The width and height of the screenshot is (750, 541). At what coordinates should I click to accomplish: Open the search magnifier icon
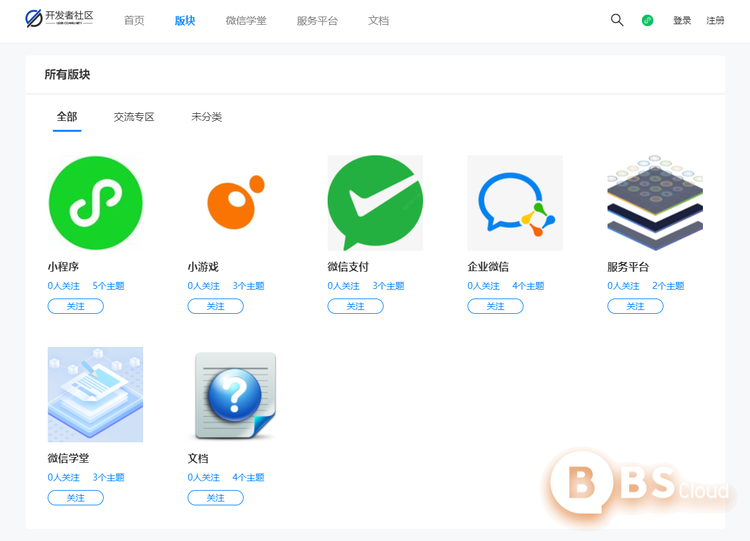pos(617,20)
